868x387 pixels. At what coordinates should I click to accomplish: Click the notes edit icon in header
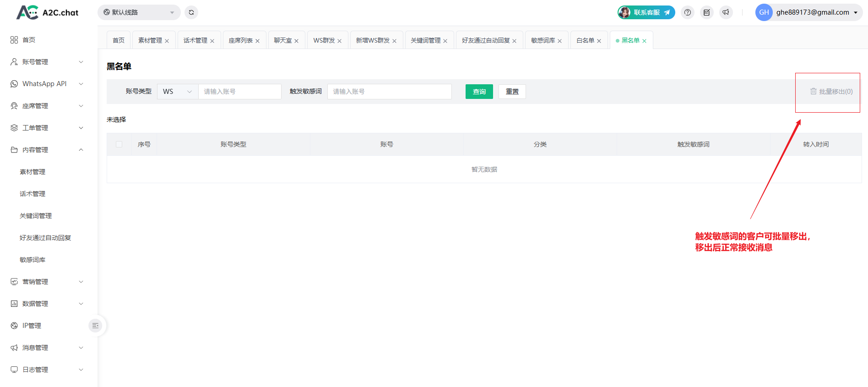click(x=706, y=12)
